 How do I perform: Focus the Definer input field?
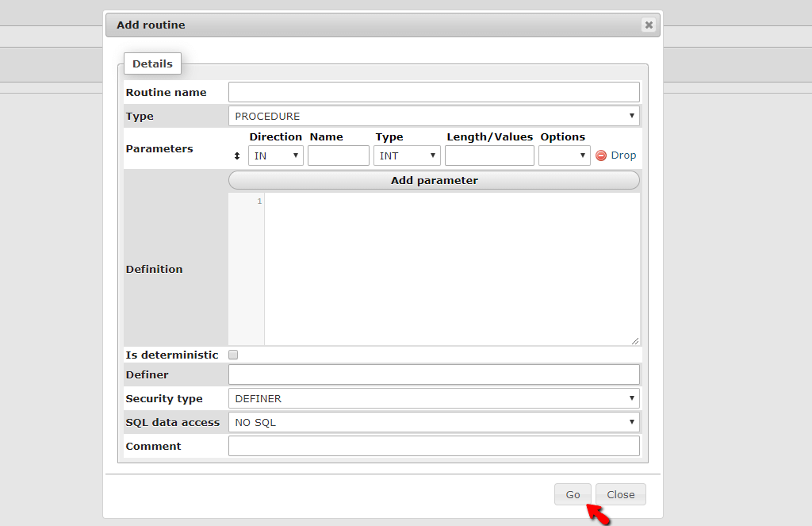click(434, 374)
